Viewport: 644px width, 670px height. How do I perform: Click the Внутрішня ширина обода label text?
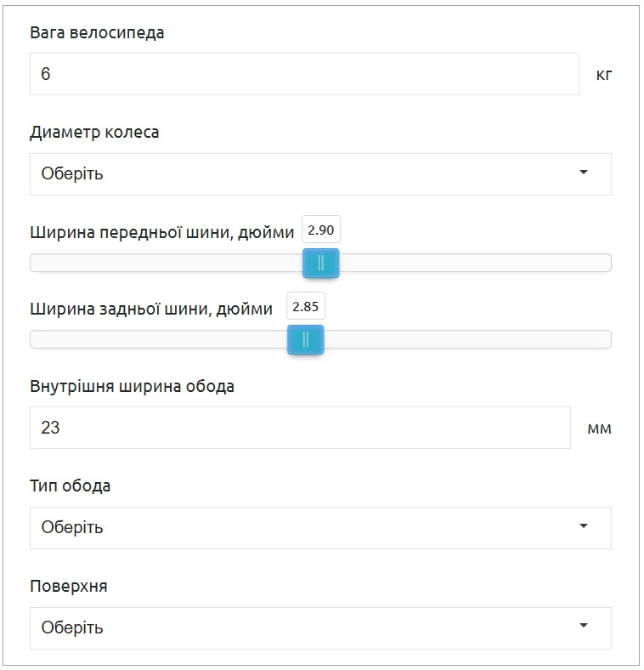[132, 387]
